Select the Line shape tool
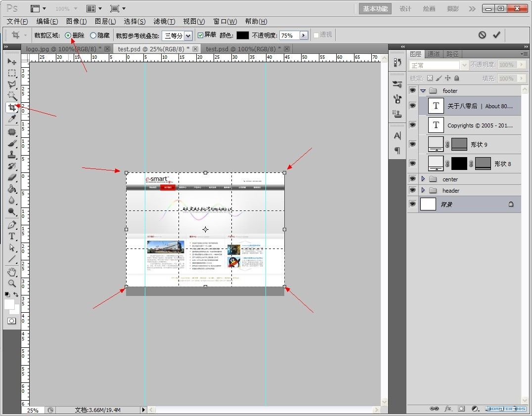Image resolution: width=532 pixels, height=416 pixels. pyautogui.click(x=12, y=259)
